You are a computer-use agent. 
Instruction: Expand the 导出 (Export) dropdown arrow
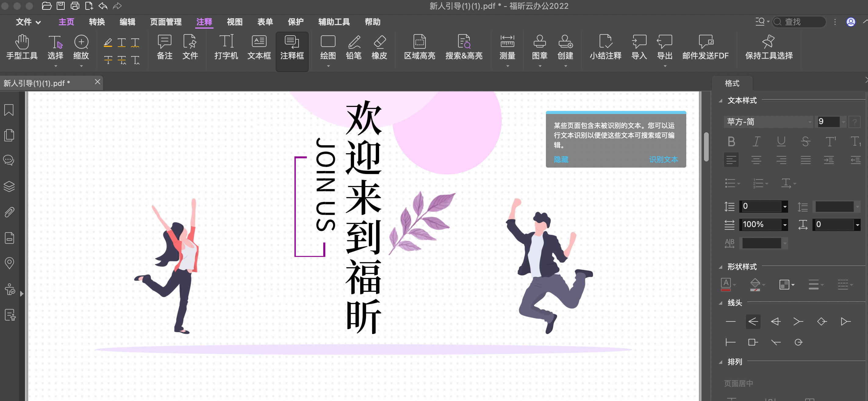click(x=665, y=66)
